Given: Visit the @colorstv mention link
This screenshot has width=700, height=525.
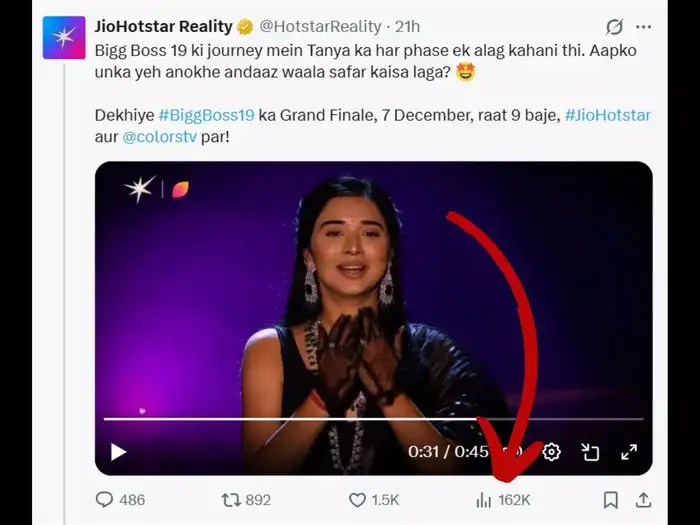Looking at the screenshot, I should point(159,135).
